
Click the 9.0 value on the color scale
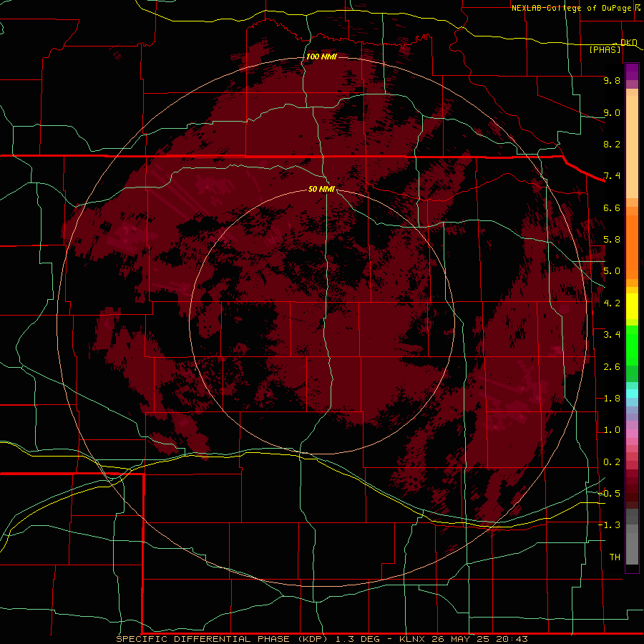tap(612, 112)
